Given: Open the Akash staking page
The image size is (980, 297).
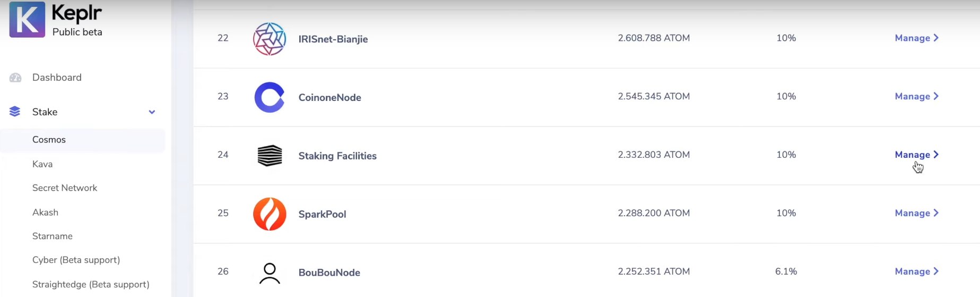Looking at the screenshot, I should (45, 213).
